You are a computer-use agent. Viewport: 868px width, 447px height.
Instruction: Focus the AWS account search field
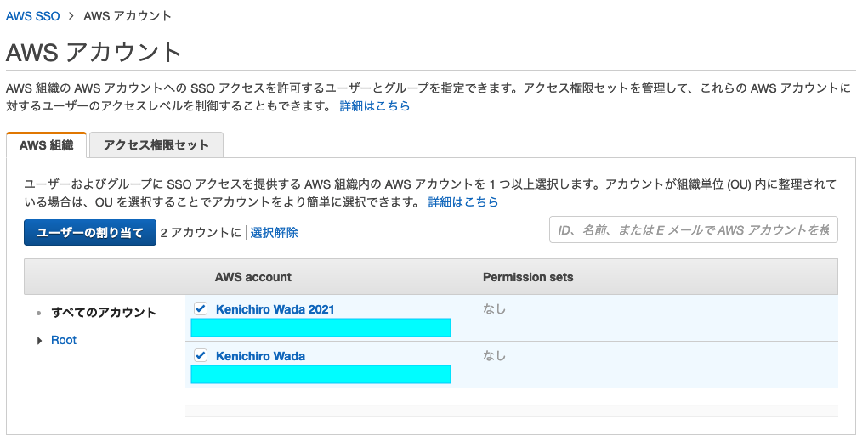[694, 230]
